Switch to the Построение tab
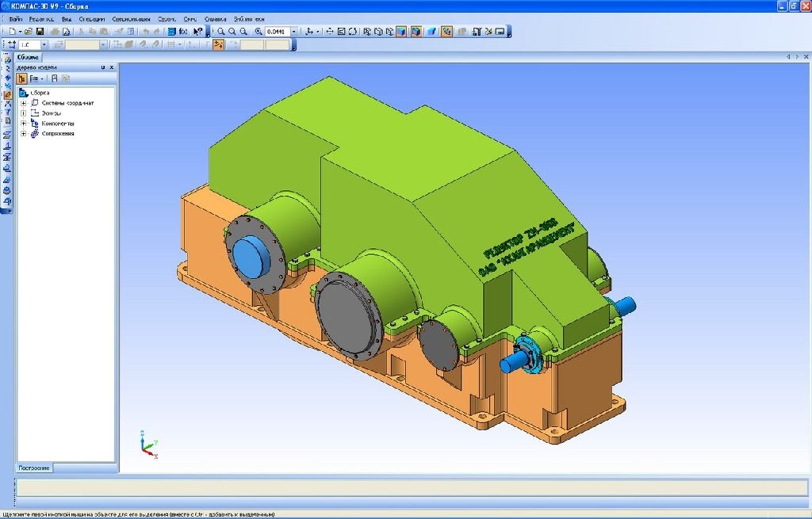812x519 pixels. tap(35, 467)
